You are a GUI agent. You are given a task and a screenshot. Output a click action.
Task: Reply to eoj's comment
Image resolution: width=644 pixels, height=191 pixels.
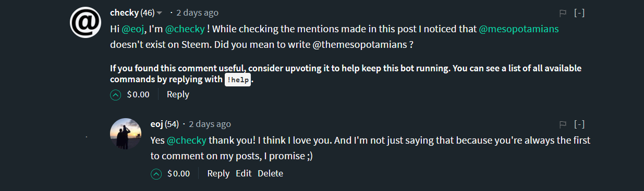218,174
